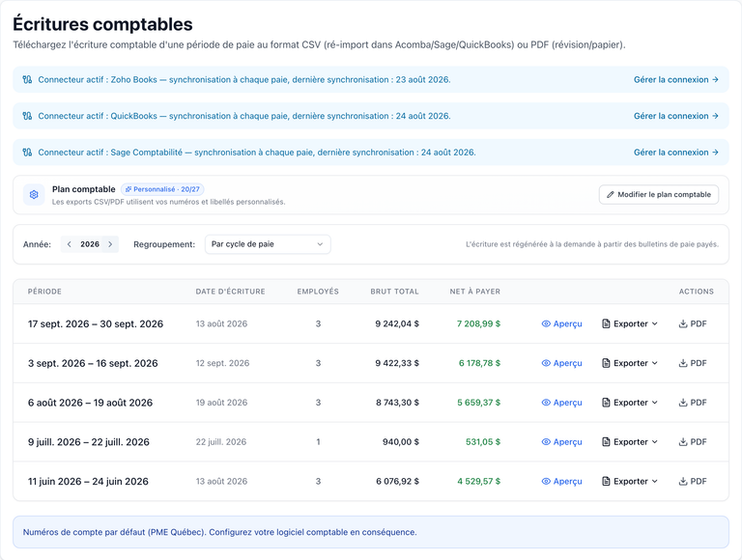The width and height of the screenshot is (742, 560).
Task: Click the Personnalisé 20/27 badge
Action: click(x=162, y=189)
